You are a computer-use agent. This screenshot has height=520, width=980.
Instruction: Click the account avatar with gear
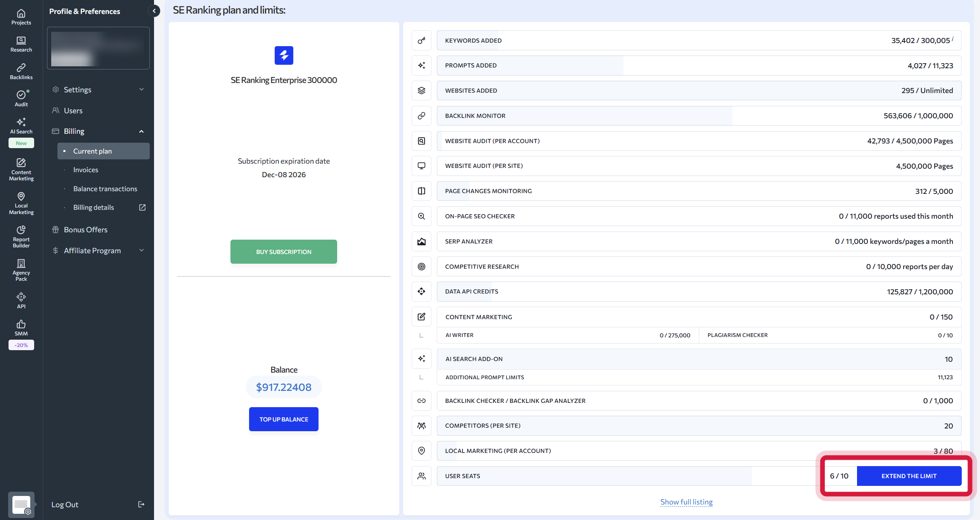pos(21,504)
